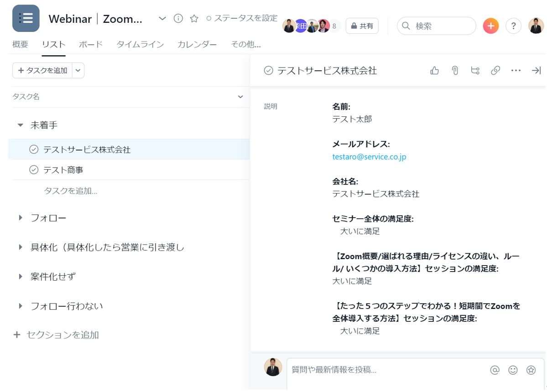Screen dimensions: 547x392
Task: Expand the フォロー section
Action: point(20,218)
